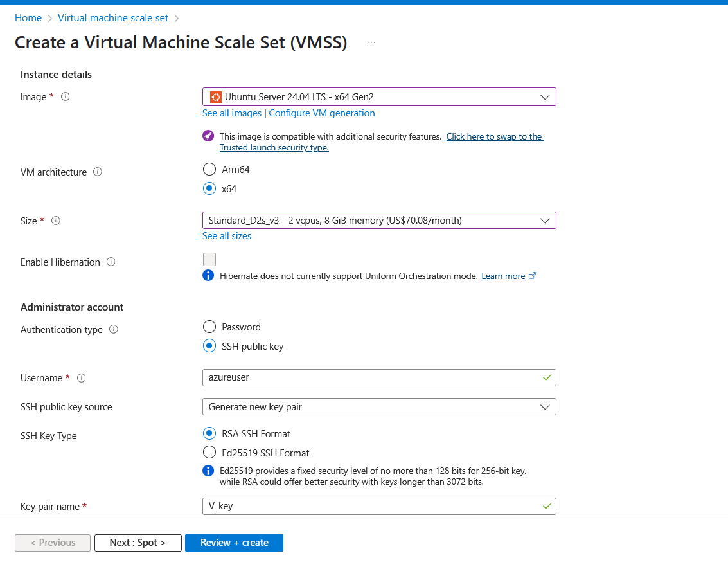Click the purple rocket security icon

(x=208, y=136)
